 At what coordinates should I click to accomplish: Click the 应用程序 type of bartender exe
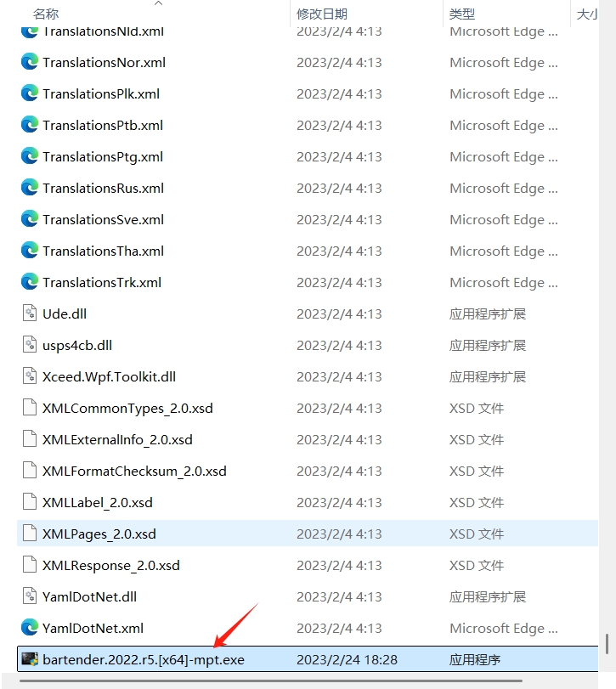(475, 659)
